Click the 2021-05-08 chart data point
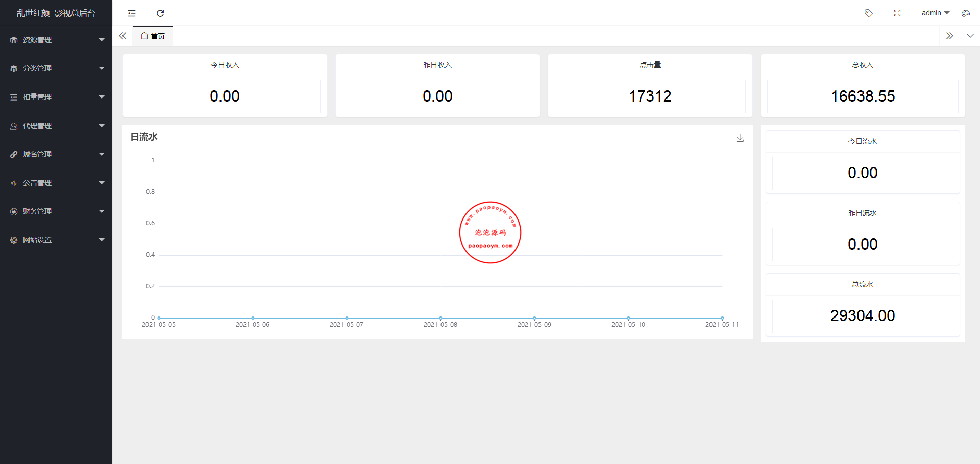Image resolution: width=980 pixels, height=464 pixels. 440,318
